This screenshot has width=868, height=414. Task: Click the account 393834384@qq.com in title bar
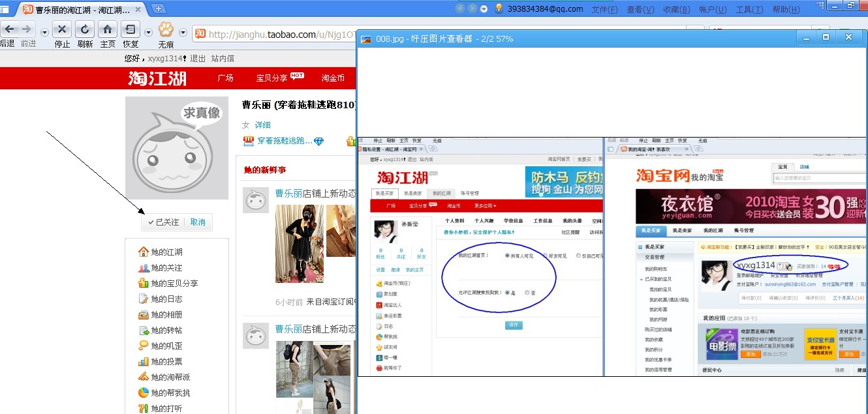[545, 9]
